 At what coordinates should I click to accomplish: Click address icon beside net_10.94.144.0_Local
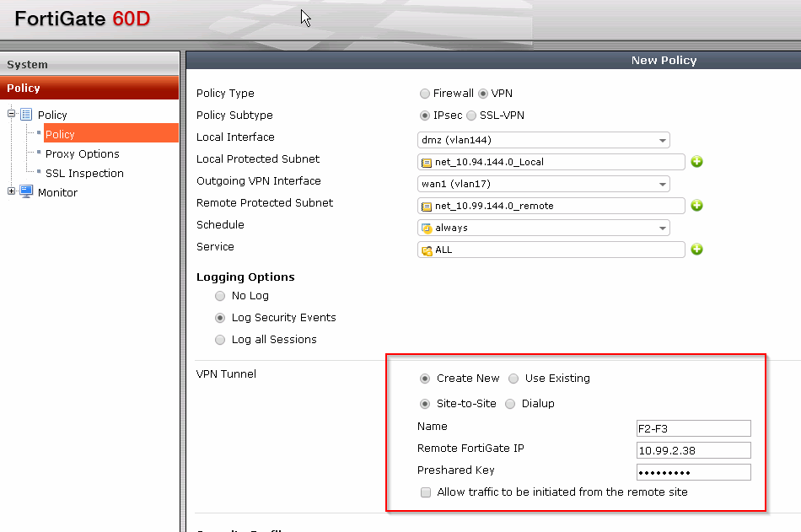(x=426, y=163)
